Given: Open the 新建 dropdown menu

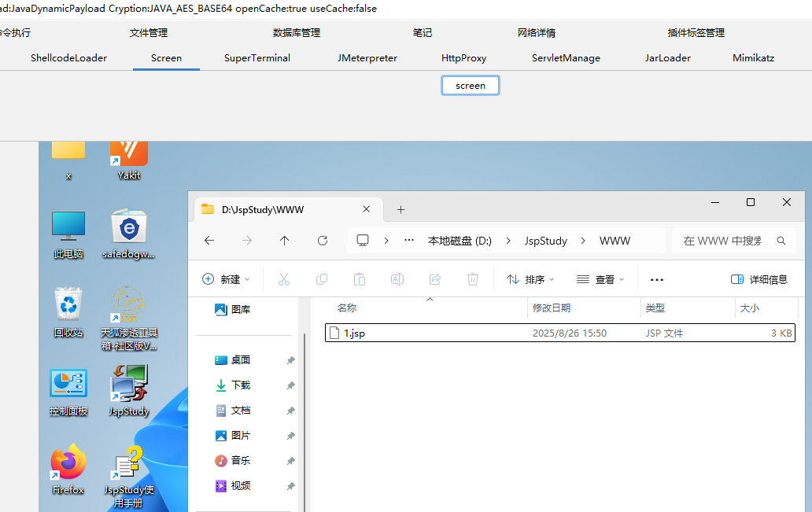Looking at the screenshot, I should click(227, 279).
